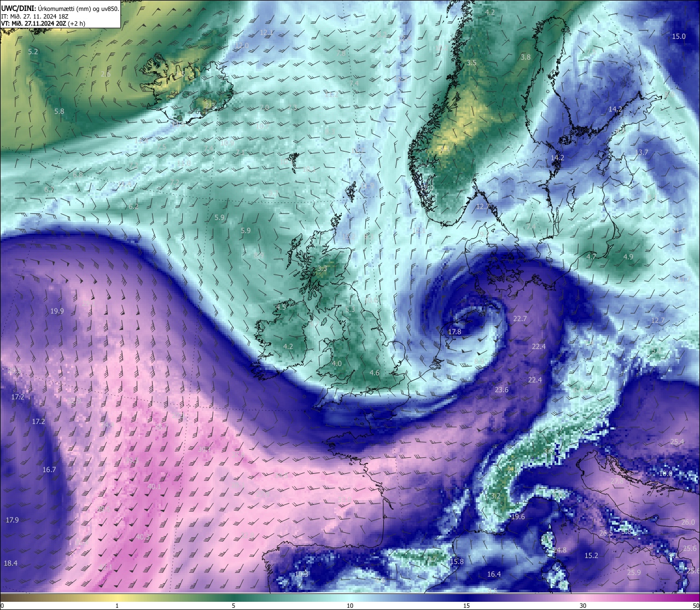Click the '0' tick label on the colour scale
This screenshot has width=700, height=610.
point(2,606)
